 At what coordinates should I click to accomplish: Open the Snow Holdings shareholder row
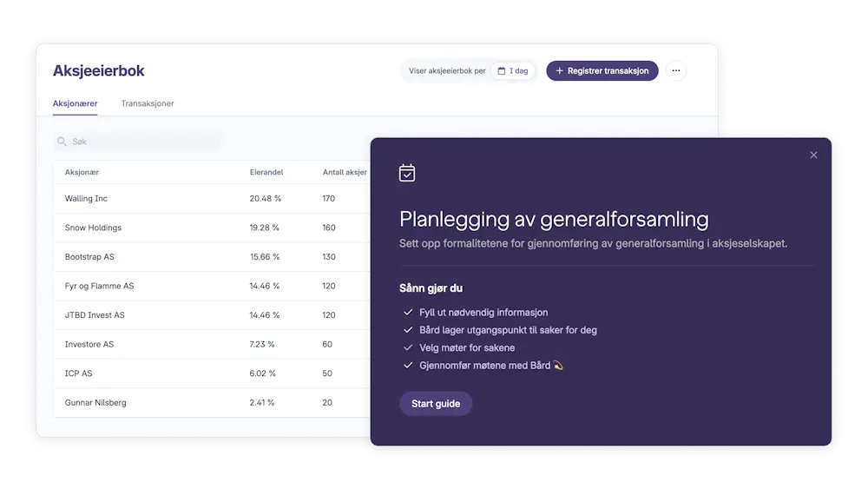[212, 228]
